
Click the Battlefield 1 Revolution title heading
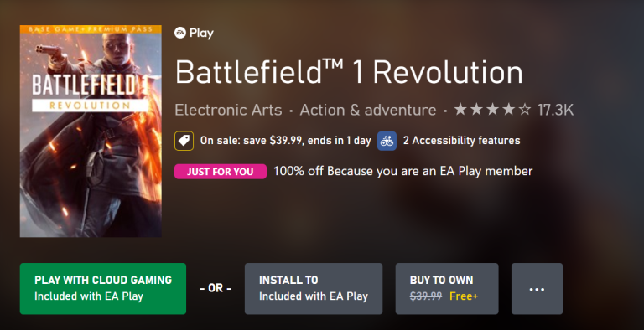(x=349, y=72)
